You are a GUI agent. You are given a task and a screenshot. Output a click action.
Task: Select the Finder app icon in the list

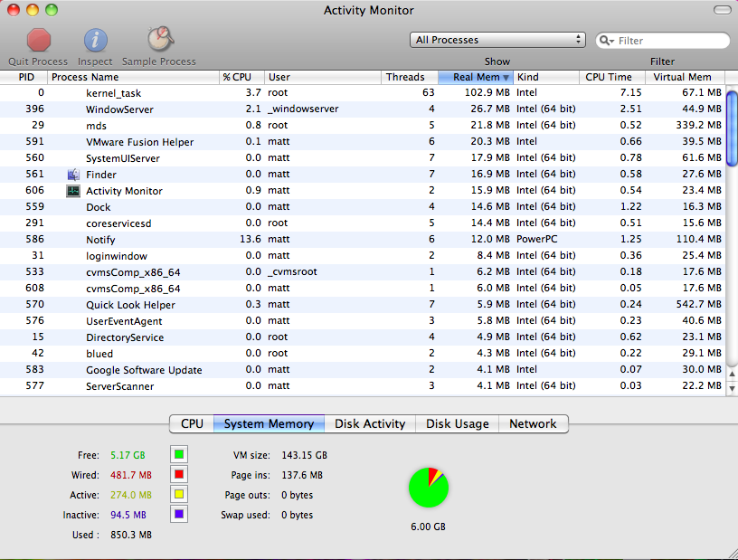point(73,175)
